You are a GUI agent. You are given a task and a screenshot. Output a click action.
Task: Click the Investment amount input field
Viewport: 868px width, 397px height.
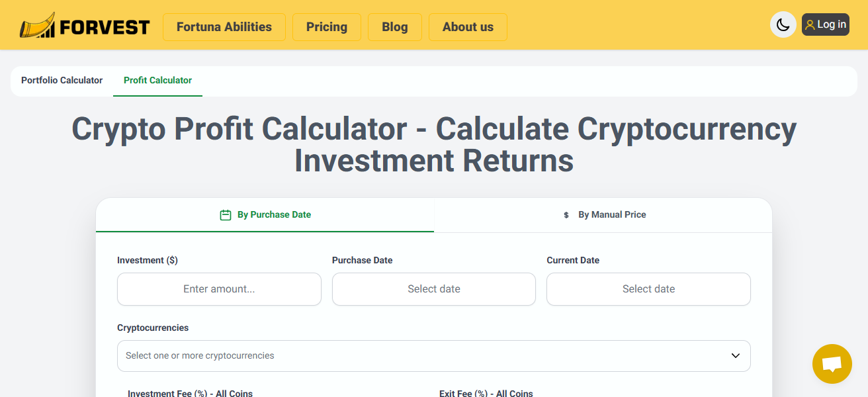[x=219, y=289]
